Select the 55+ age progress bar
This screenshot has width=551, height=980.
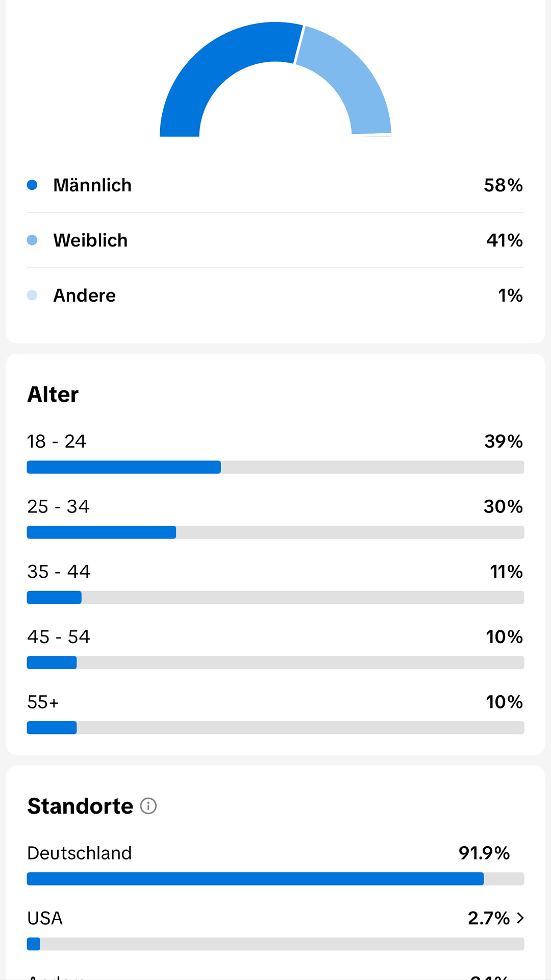(x=275, y=728)
